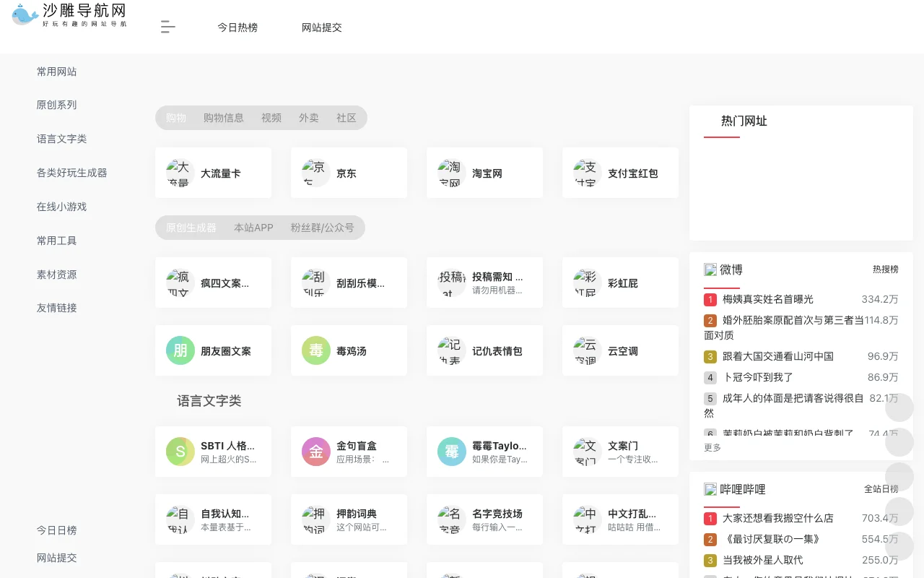Image resolution: width=924 pixels, height=578 pixels.
Task: Click the 大流量卡 site icon
Action: pyautogui.click(x=180, y=173)
